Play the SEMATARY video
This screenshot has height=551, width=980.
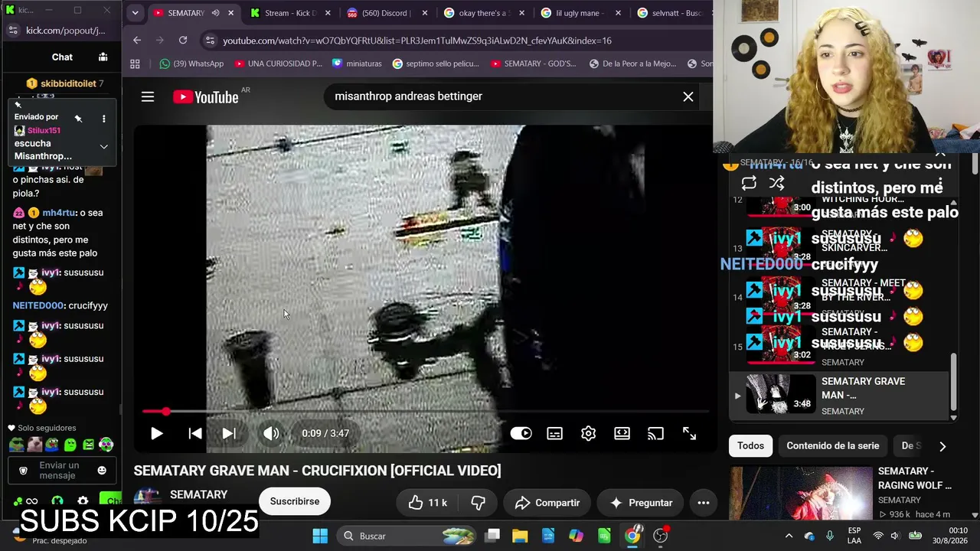click(156, 433)
